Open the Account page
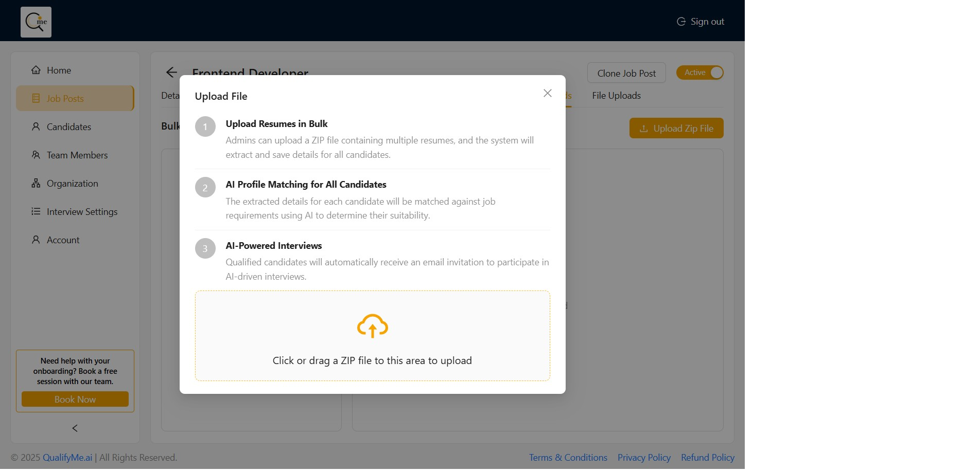 click(x=63, y=240)
